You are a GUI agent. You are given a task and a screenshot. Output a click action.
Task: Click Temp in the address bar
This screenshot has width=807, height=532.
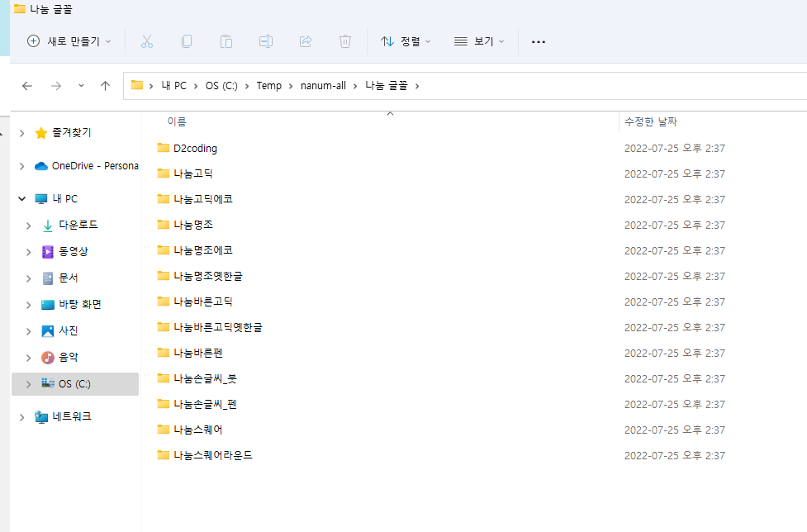(x=269, y=85)
